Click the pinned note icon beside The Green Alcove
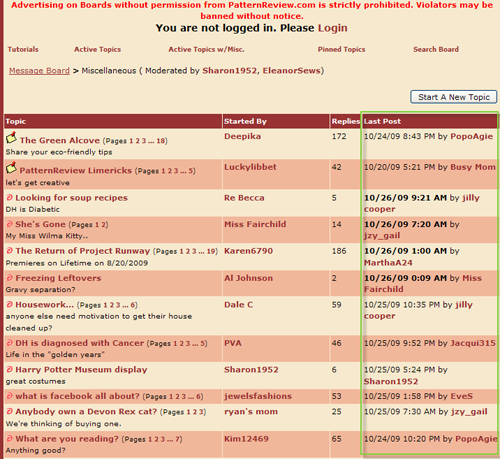This screenshot has height=459, width=500. (11, 138)
